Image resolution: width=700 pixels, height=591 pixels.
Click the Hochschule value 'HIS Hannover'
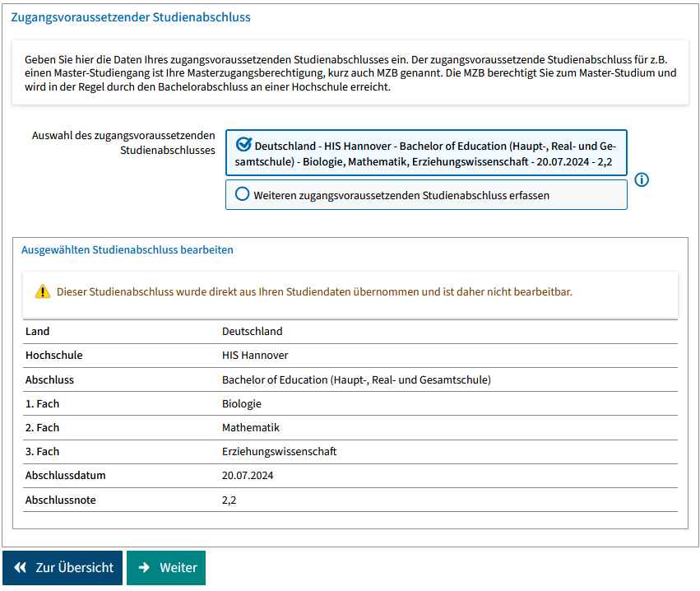coord(255,356)
